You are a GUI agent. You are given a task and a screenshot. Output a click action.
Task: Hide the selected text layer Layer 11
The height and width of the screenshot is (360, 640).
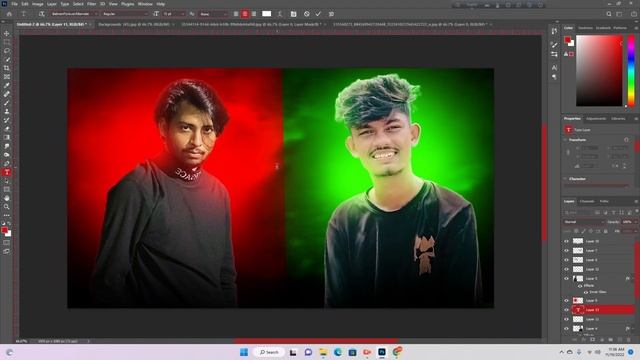point(567,310)
